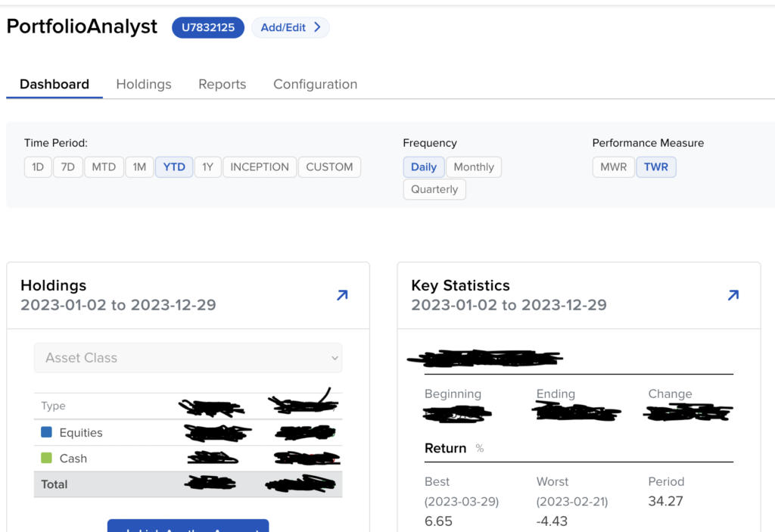The width and height of the screenshot is (775, 532).
Task: Choose CUSTOM time period
Action: click(x=329, y=167)
